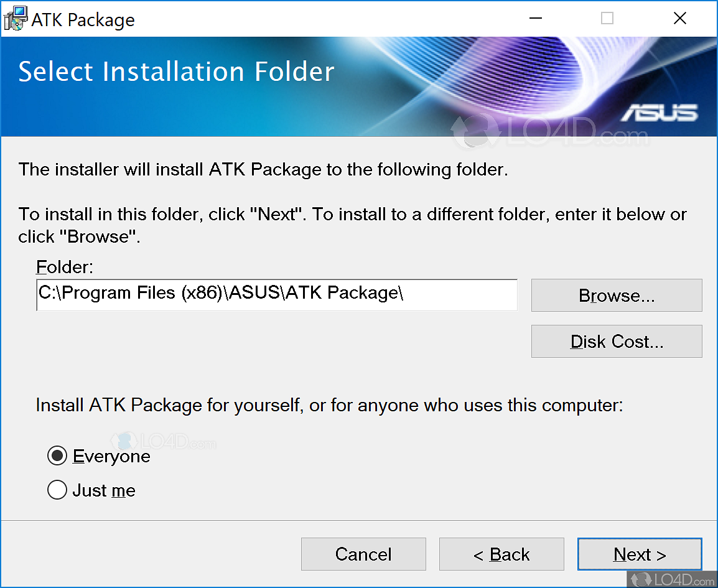Click the maximize box in the title bar
The width and height of the screenshot is (718, 588).
pos(607,19)
